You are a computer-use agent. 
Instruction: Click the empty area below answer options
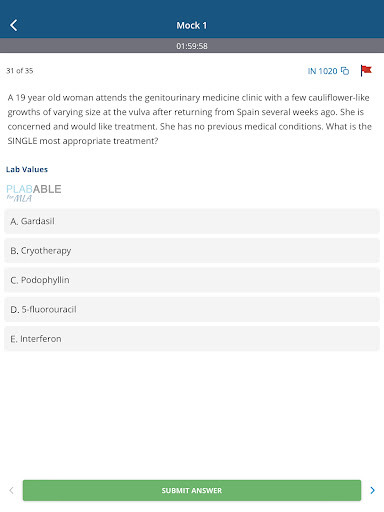pos(192,413)
